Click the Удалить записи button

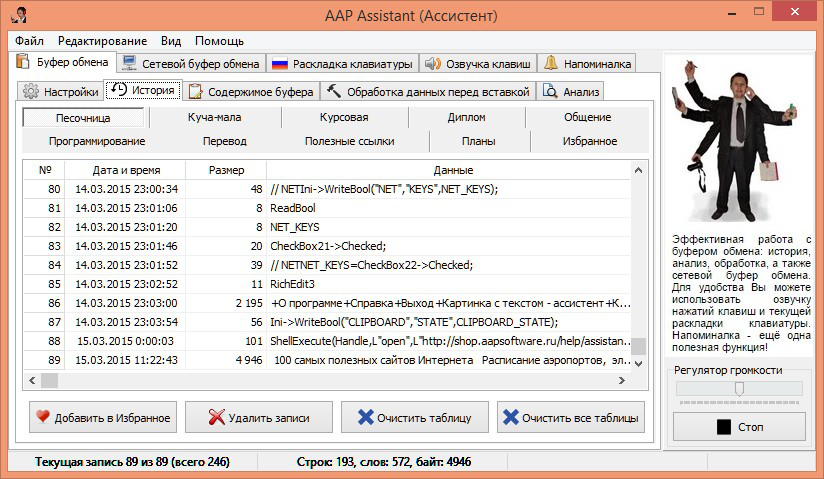click(256, 417)
